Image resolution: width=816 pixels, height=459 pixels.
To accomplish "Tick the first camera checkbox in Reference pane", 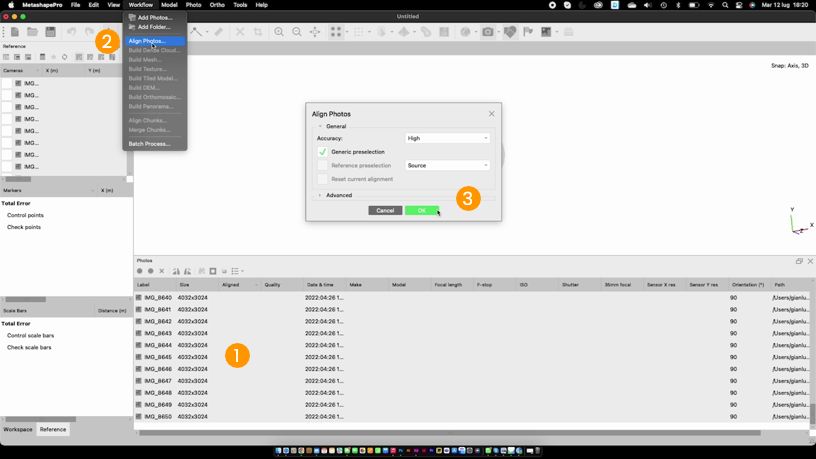I will 6,83.
